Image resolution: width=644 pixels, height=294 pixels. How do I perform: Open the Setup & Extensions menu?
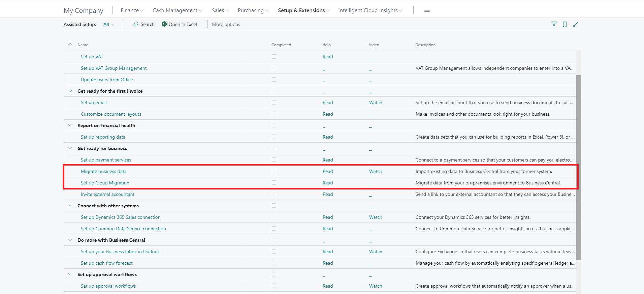(x=304, y=10)
